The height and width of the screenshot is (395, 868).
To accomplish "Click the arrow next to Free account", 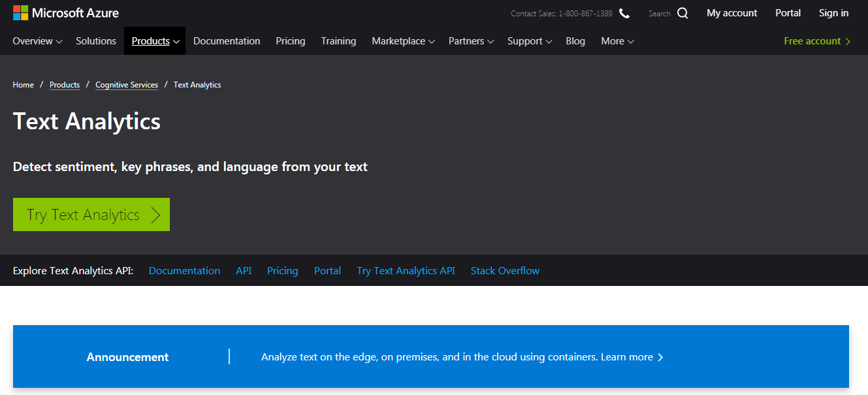I will click(x=848, y=41).
